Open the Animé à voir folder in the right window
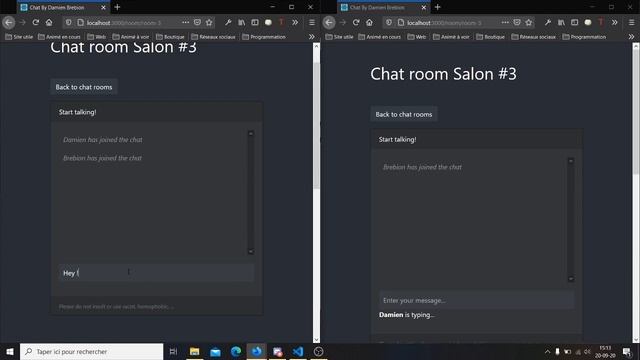This screenshot has height=360, width=640. [451, 37]
